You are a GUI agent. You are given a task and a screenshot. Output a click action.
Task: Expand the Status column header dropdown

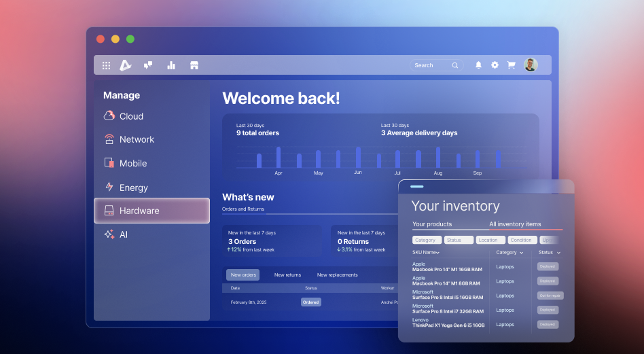pyautogui.click(x=549, y=253)
